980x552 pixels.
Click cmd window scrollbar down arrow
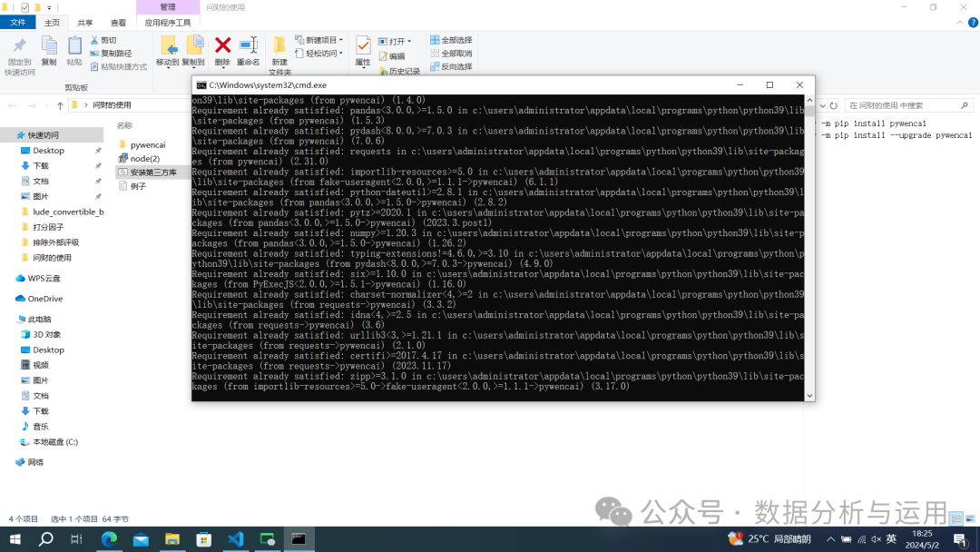[809, 396]
